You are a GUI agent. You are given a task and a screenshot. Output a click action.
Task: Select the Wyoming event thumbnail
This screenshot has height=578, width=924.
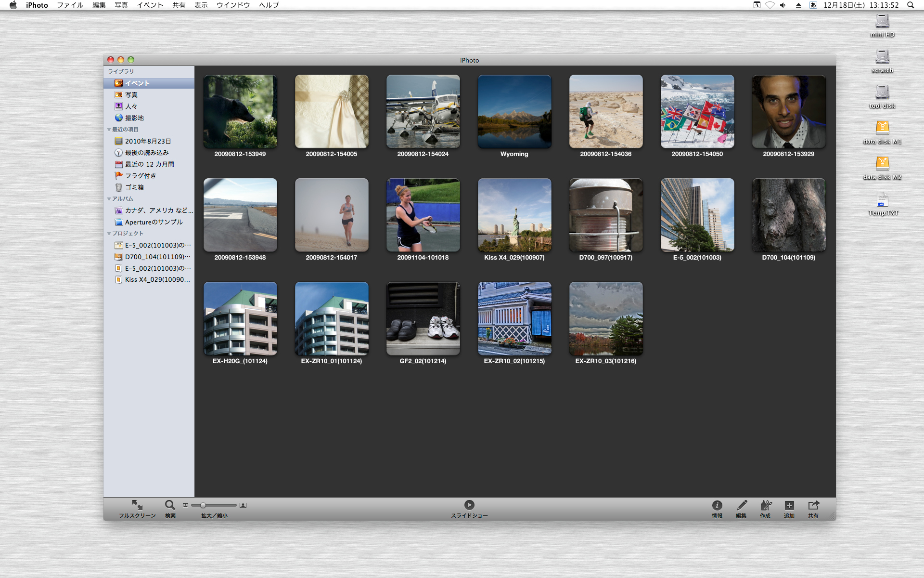tap(514, 112)
